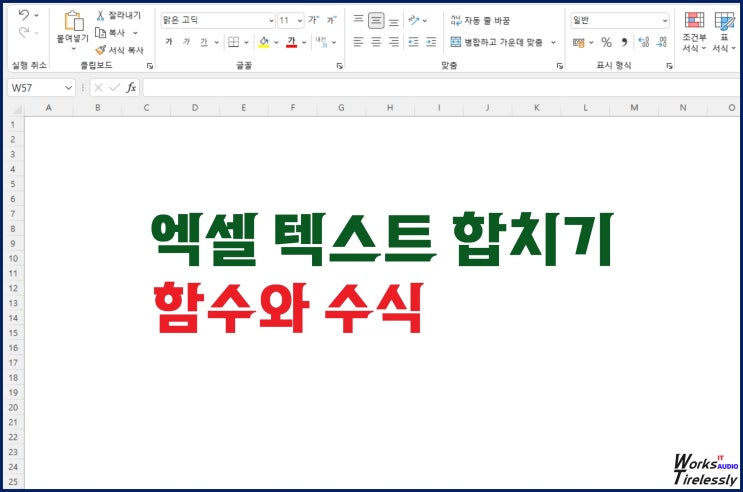Apply percent style format

pos(607,42)
